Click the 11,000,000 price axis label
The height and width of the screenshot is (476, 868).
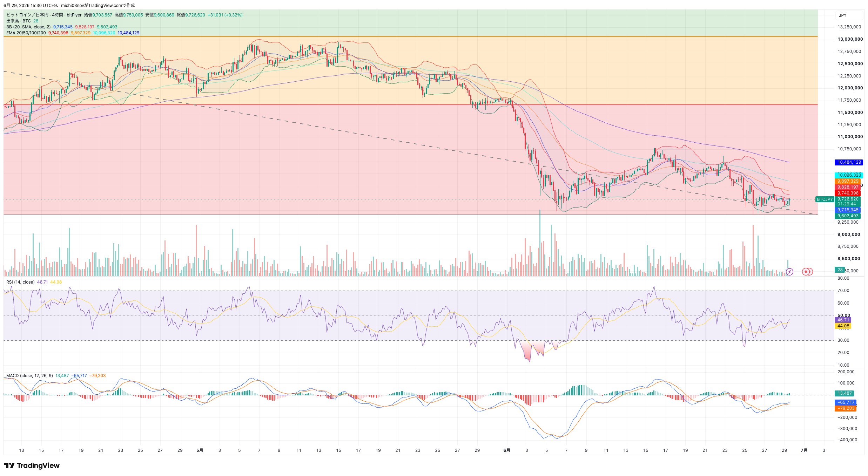850,137
